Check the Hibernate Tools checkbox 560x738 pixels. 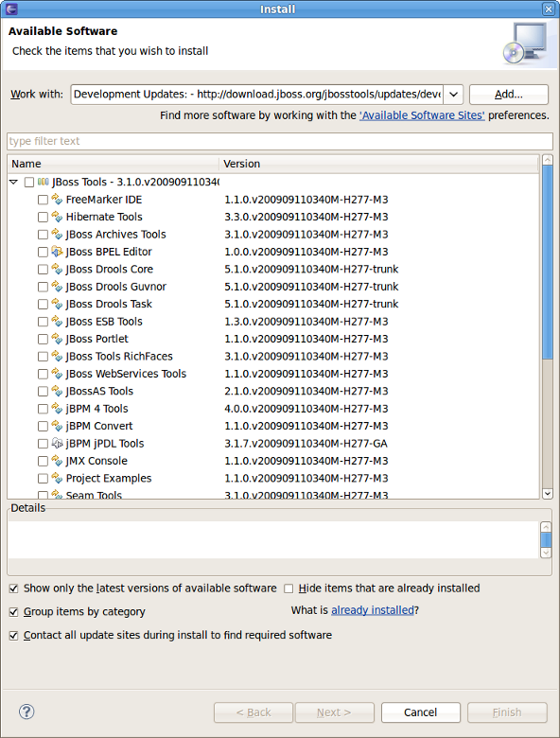[43, 217]
